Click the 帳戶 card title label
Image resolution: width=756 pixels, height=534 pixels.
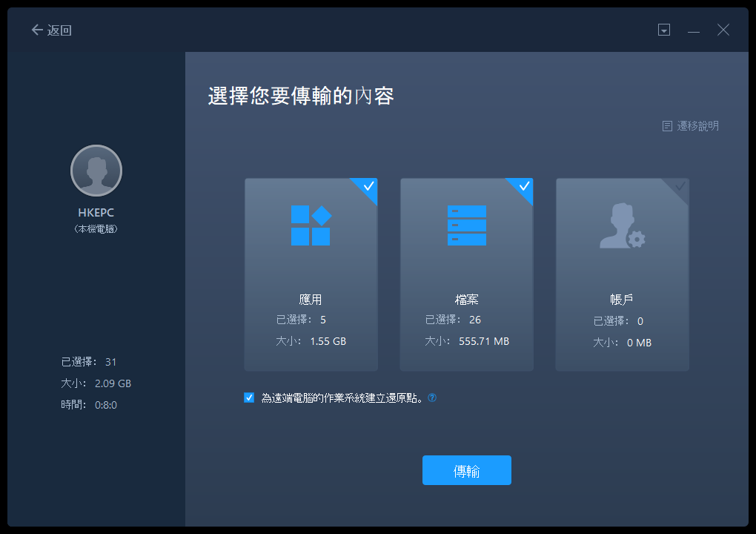coord(622,300)
